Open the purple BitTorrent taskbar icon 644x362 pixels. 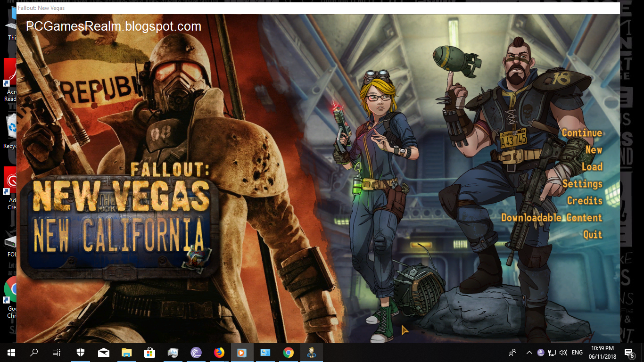(196, 353)
